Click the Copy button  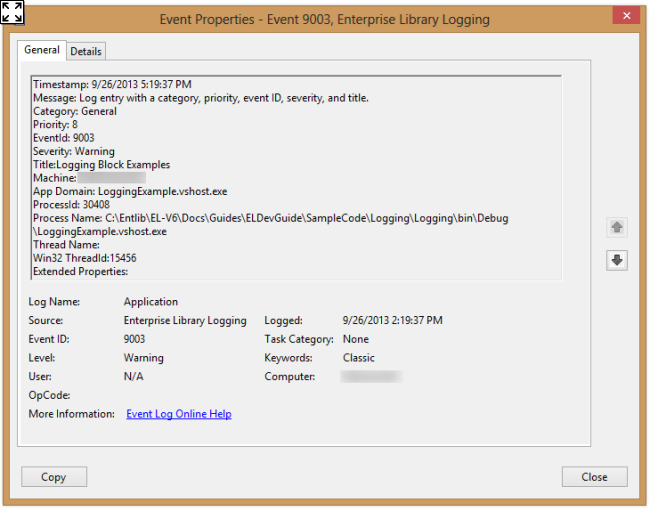coord(54,477)
